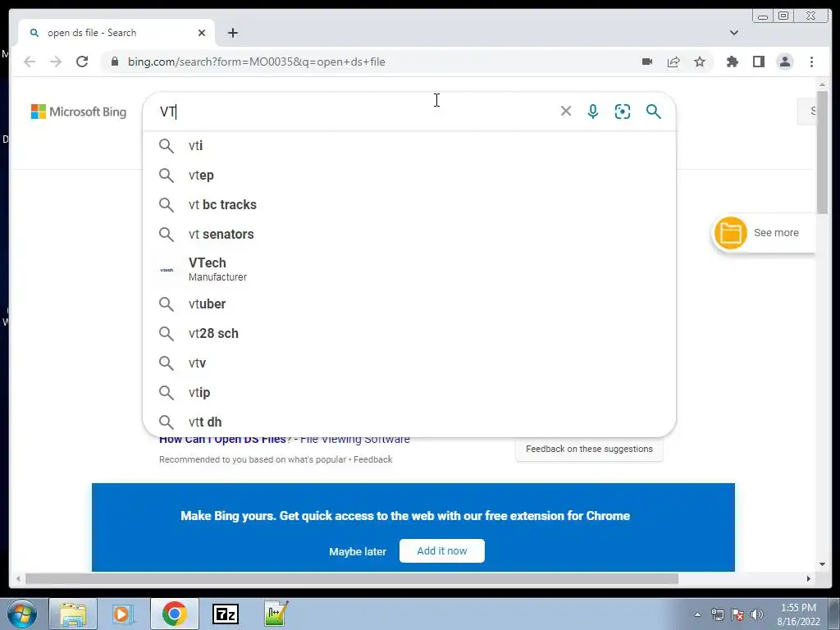840x630 pixels.
Task: Open Notepad++ from the taskbar
Action: (x=276, y=614)
